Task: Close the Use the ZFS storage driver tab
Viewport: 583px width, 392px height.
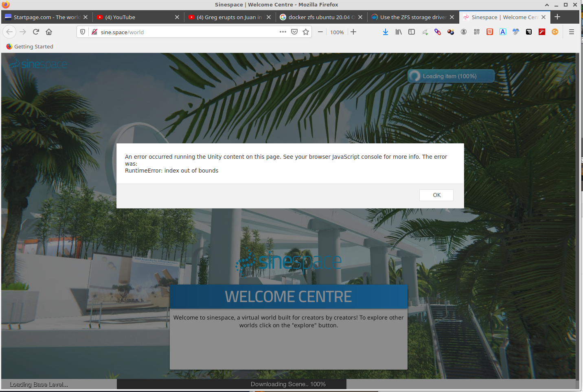Action: pyautogui.click(x=452, y=17)
